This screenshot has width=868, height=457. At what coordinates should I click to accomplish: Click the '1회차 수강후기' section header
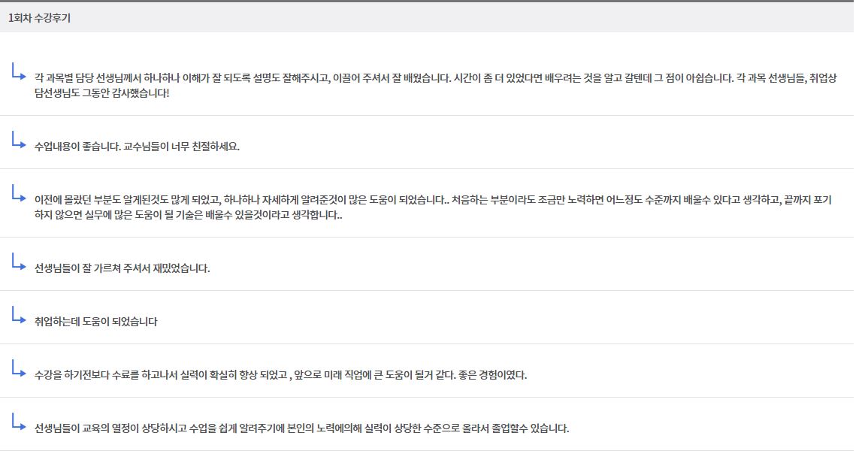(x=39, y=18)
